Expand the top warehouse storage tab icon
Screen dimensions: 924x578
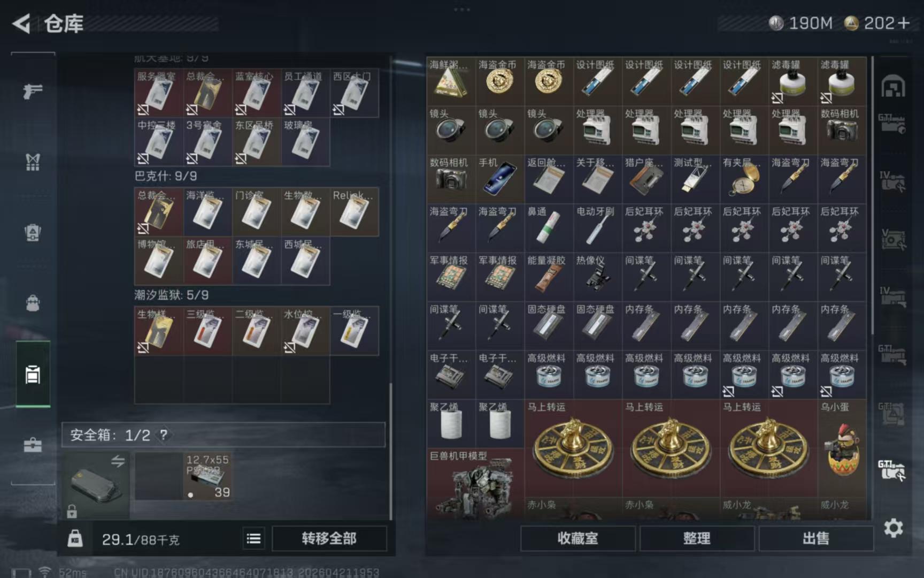(893, 87)
